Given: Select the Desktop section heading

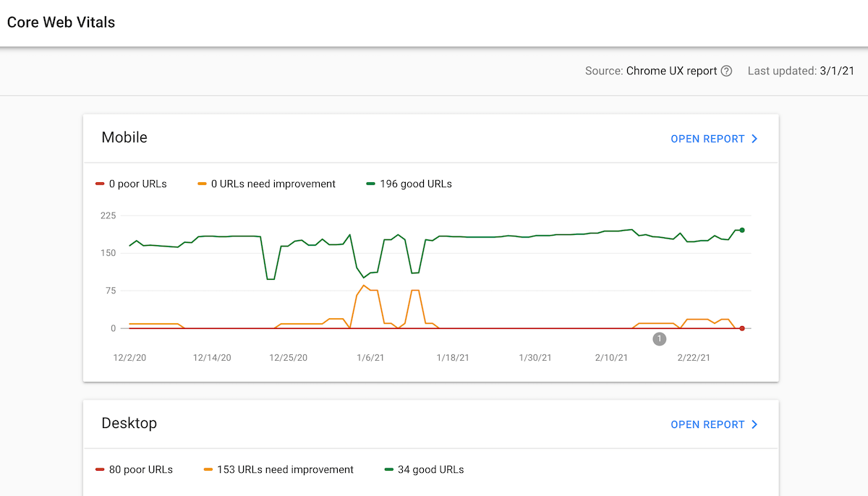Looking at the screenshot, I should point(129,424).
